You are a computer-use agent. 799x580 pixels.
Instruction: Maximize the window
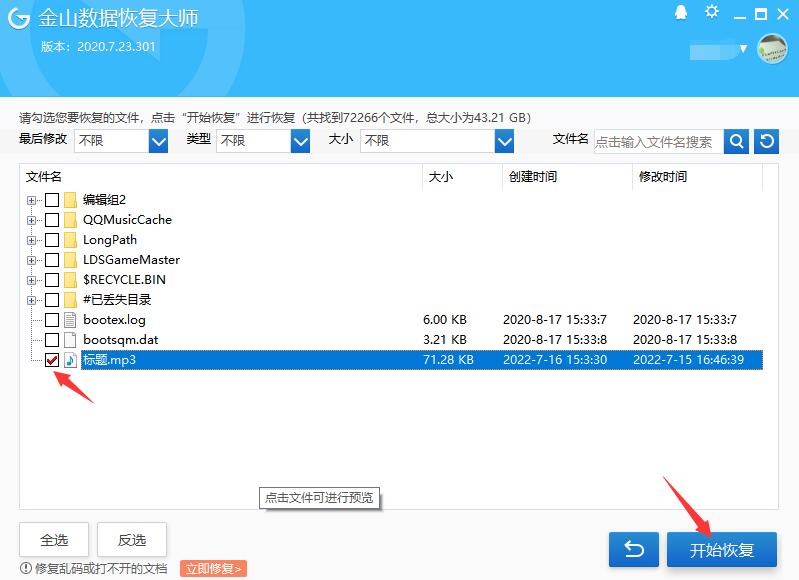[x=761, y=14]
